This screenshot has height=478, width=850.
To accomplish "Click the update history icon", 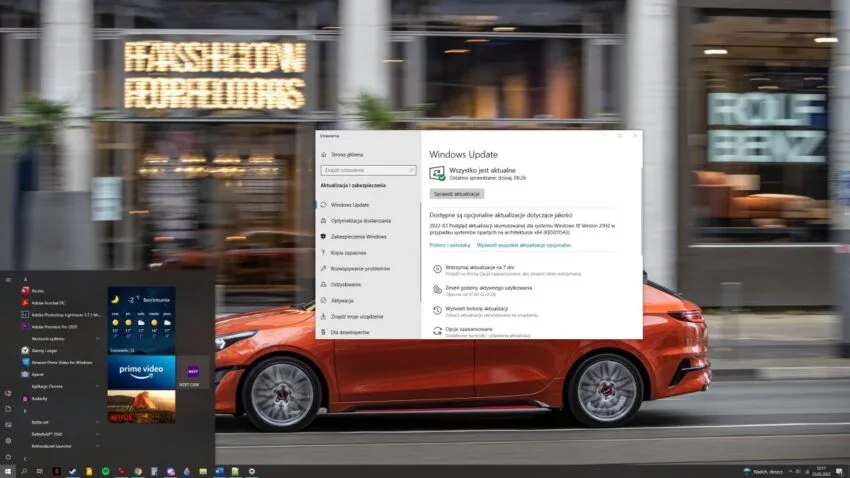I will click(437, 310).
